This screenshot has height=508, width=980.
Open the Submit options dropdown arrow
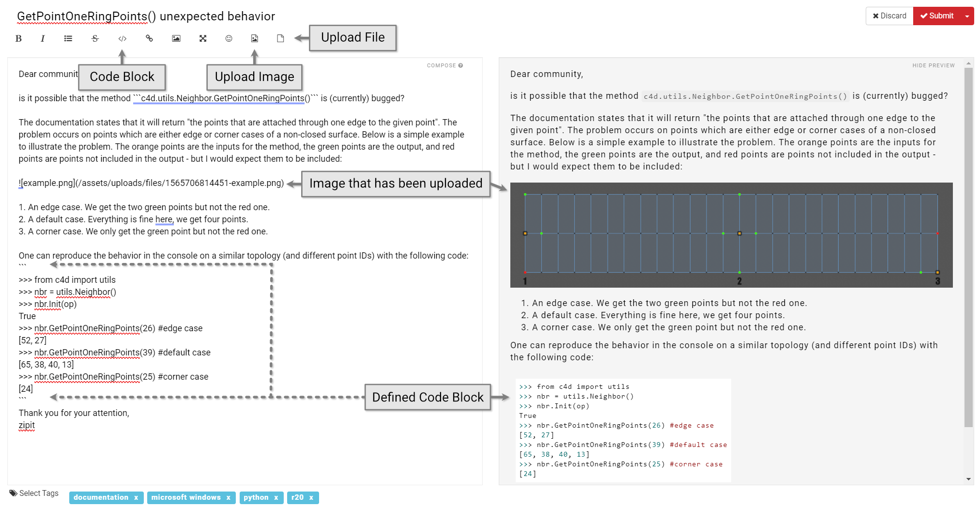(967, 16)
